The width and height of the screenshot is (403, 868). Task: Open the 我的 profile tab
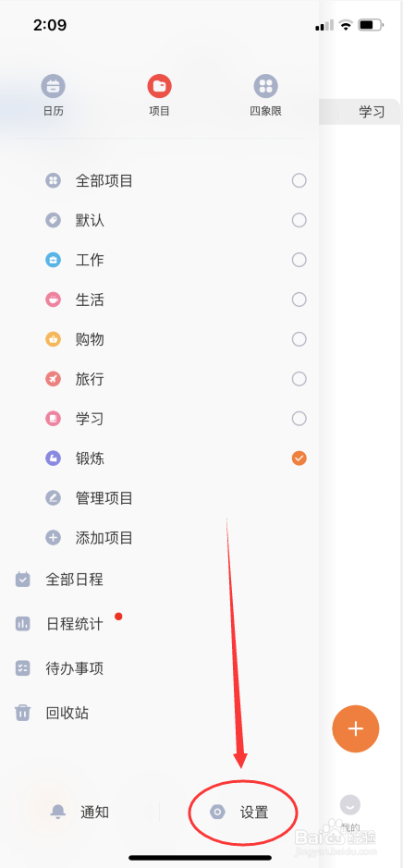tap(350, 813)
